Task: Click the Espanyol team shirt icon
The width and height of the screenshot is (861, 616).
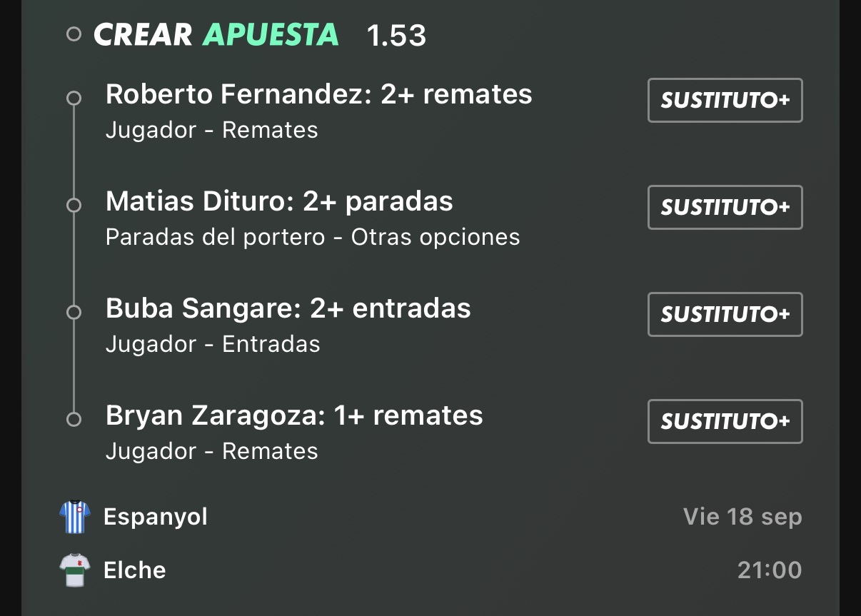Action: 74,517
